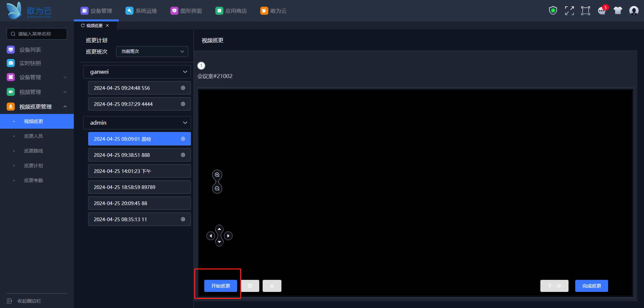Toggle fullscreen with the expand arrows icon
644x308 pixels.
coord(570,11)
